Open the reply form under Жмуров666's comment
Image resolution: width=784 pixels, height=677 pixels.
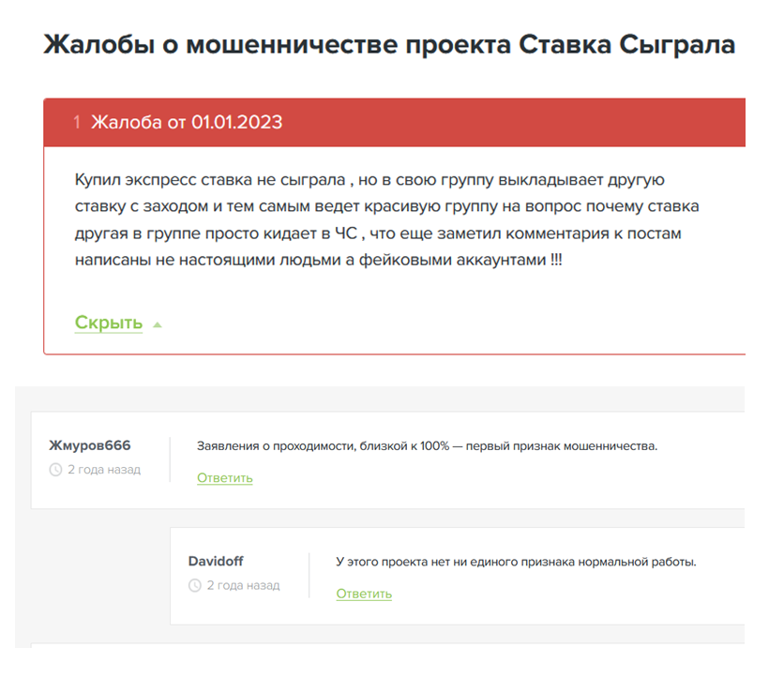(223, 478)
